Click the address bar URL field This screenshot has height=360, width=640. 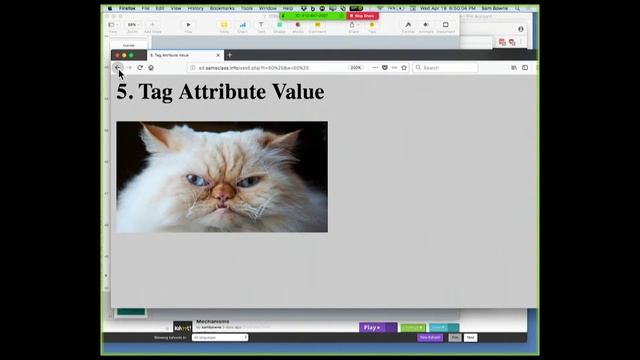(273, 68)
